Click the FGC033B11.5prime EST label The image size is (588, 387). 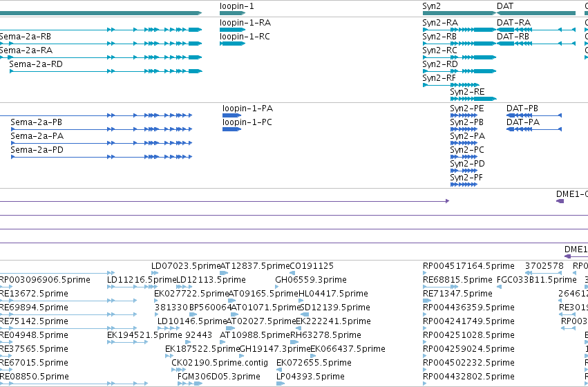pyautogui.click(x=537, y=280)
